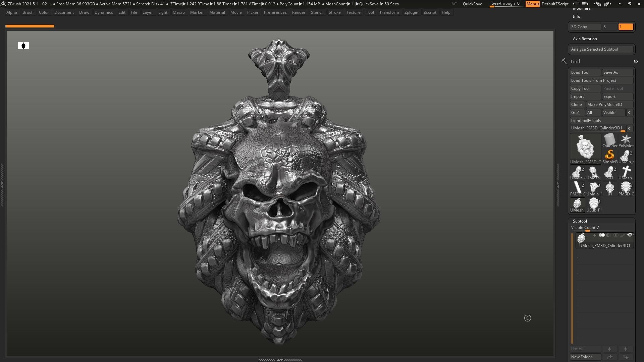Click the UMesh_PM3D_Cylinder3D1 tool name field

click(x=598, y=128)
